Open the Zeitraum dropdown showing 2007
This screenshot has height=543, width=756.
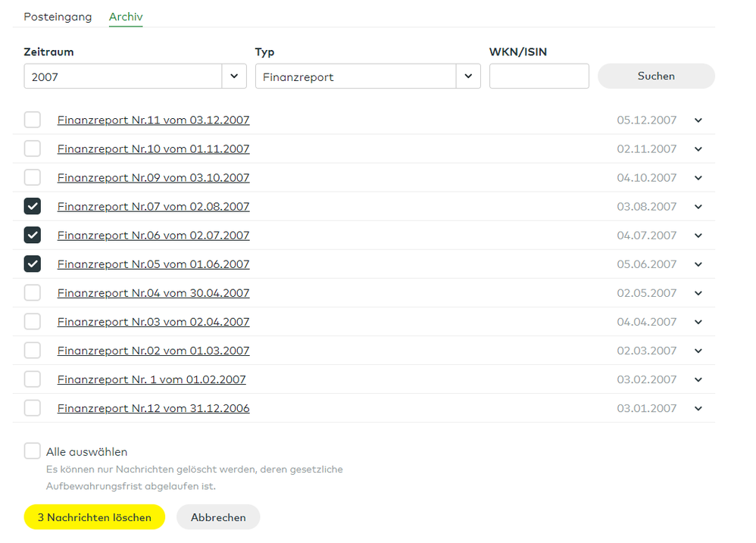(x=233, y=76)
